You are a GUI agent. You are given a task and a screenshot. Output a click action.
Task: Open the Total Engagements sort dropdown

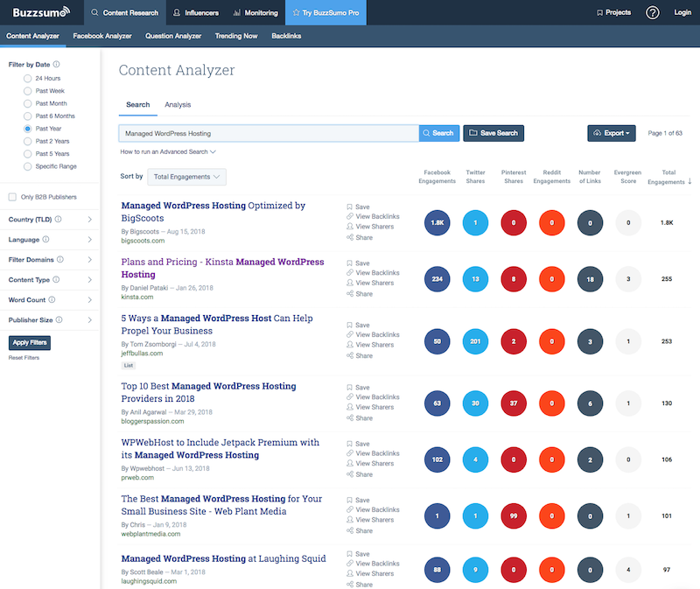186,177
